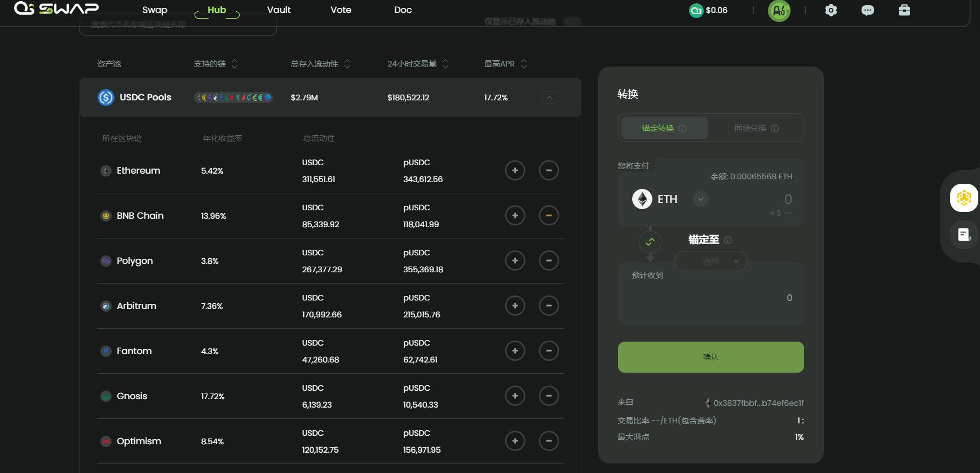980x473 pixels.
Task: Click Optimism pUSDC value 156,971.95
Action: pos(422,450)
